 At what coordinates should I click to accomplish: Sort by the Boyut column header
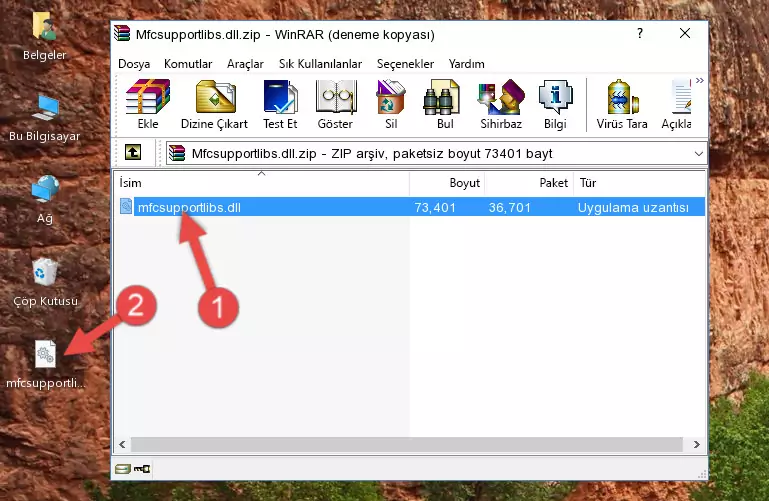click(x=447, y=183)
